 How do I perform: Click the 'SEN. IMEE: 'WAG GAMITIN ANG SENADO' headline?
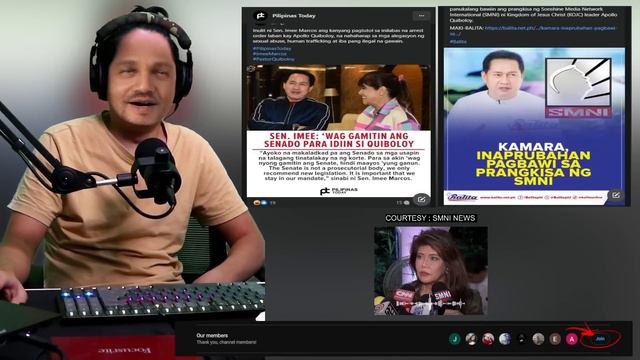tap(339, 140)
